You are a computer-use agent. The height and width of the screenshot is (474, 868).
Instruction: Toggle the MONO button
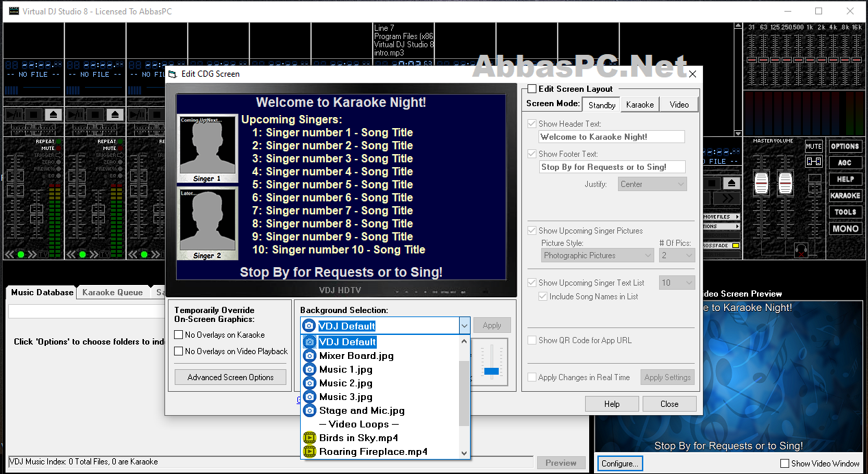845,229
